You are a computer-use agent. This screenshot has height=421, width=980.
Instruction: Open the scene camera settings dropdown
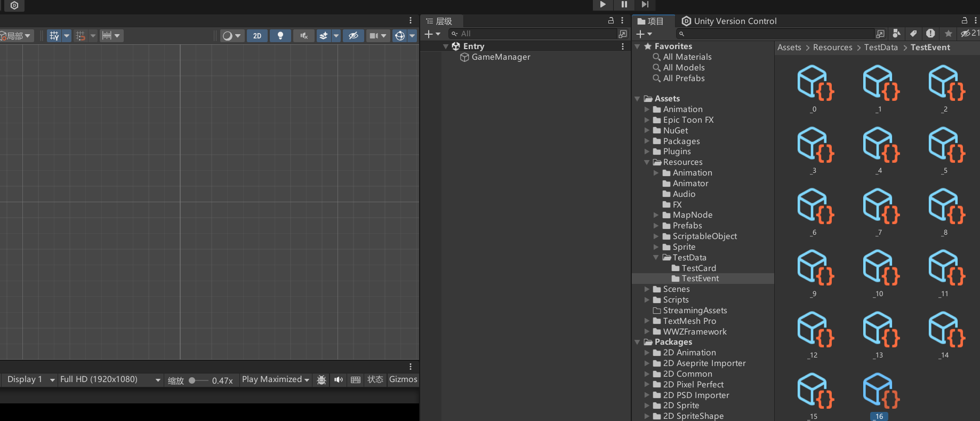coord(377,36)
